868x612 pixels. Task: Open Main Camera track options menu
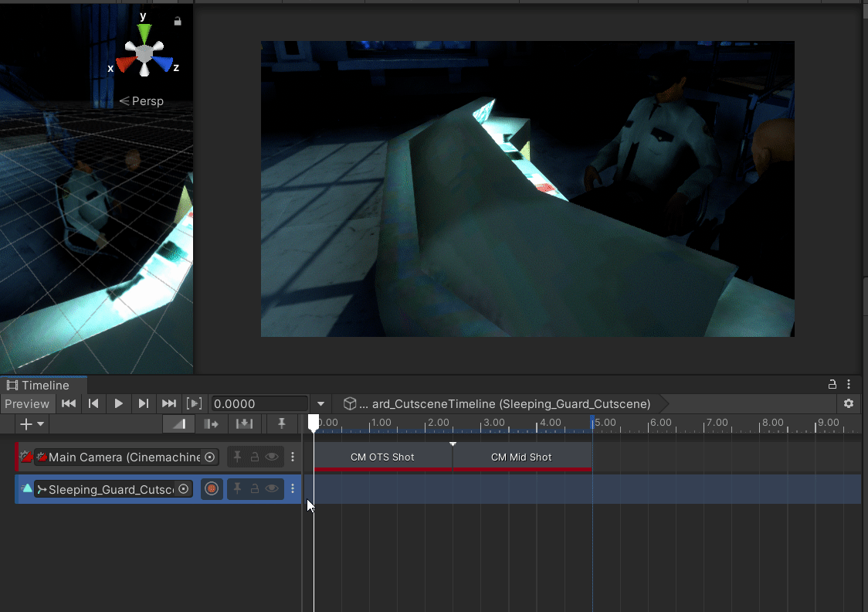293,457
